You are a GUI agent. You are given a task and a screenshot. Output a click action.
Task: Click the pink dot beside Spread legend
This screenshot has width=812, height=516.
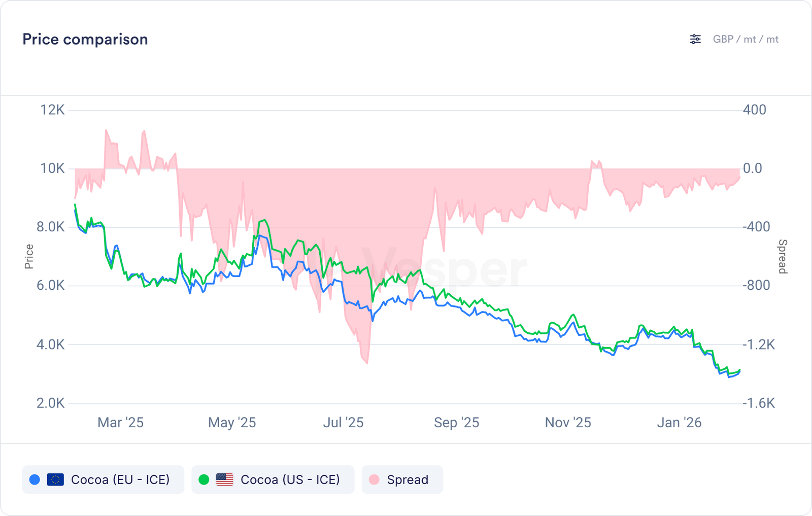[374, 479]
